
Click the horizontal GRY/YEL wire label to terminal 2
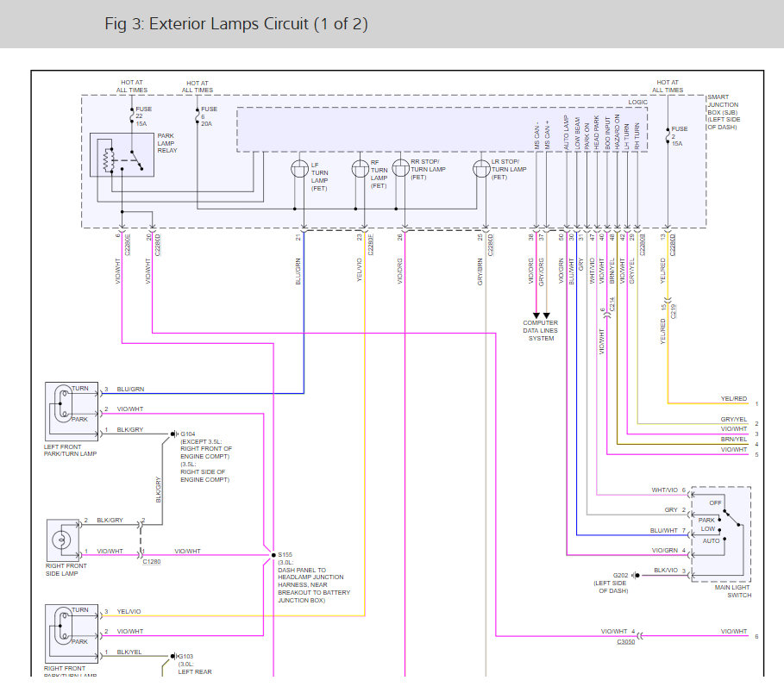pyautogui.click(x=733, y=419)
